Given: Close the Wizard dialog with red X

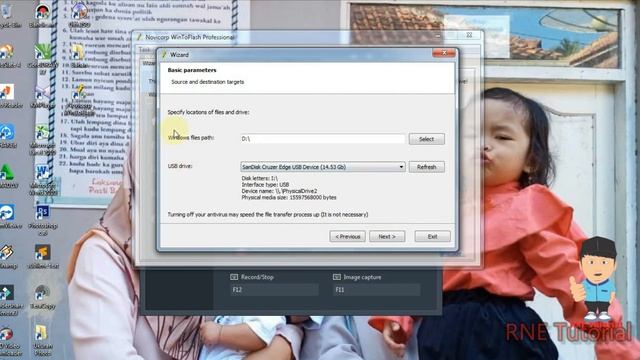Looking at the screenshot, I should coord(444,53).
